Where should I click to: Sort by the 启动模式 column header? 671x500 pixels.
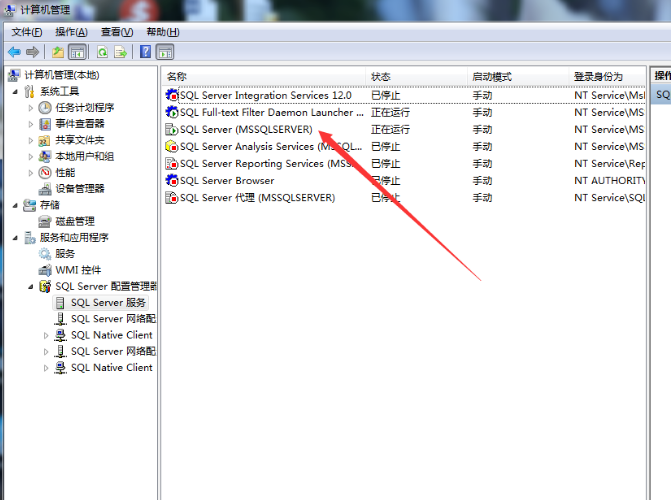tap(518, 77)
